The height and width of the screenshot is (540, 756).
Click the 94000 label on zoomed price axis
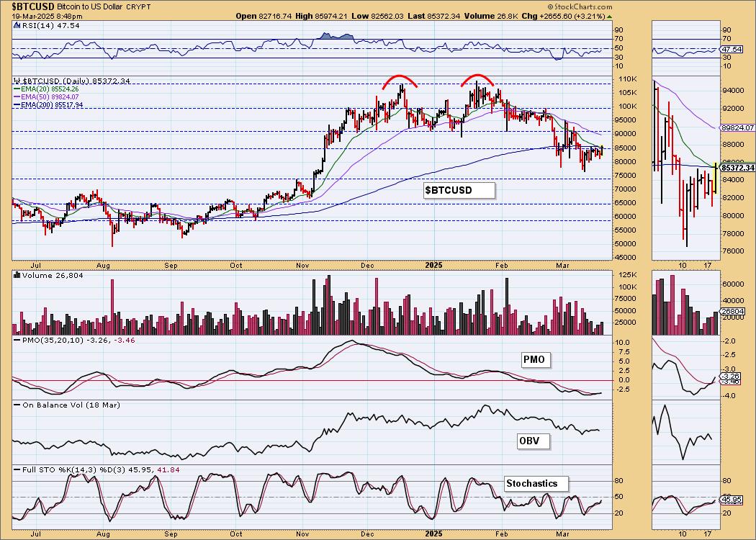tap(732, 91)
